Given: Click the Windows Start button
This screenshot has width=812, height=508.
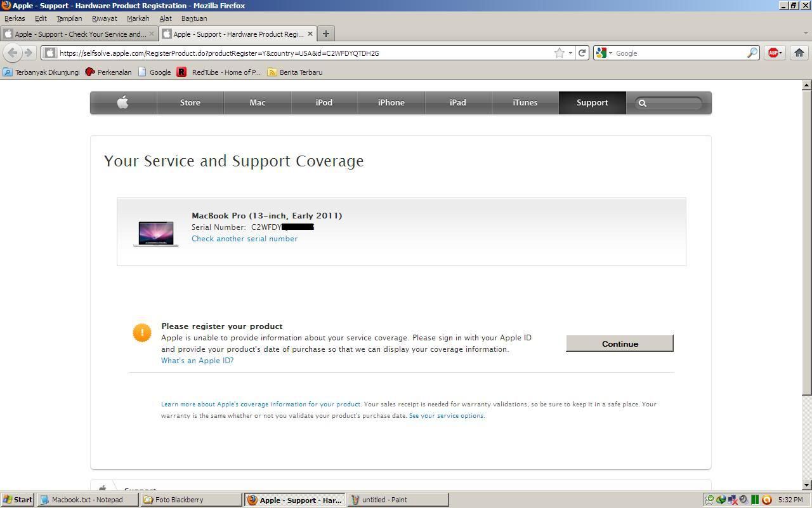Looking at the screenshot, I should point(18,500).
